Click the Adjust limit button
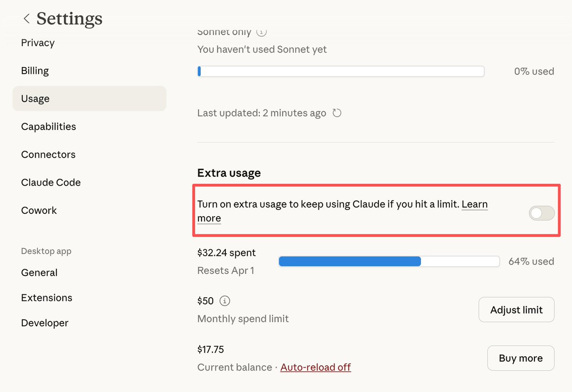The width and height of the screenshot is (572, 392). pyautogui.click(x=516, y=310)
